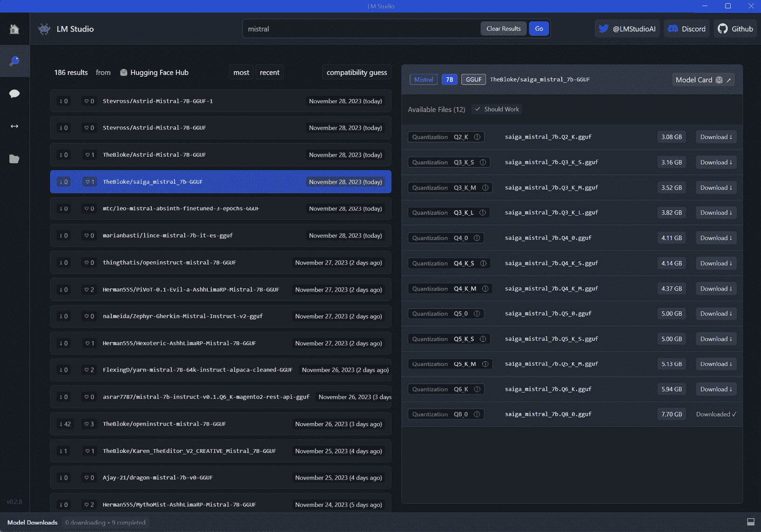Open the My Models folder icon
Image resolution: width=761 pixels, height=532 pixels.
click(x=14, y=159)
